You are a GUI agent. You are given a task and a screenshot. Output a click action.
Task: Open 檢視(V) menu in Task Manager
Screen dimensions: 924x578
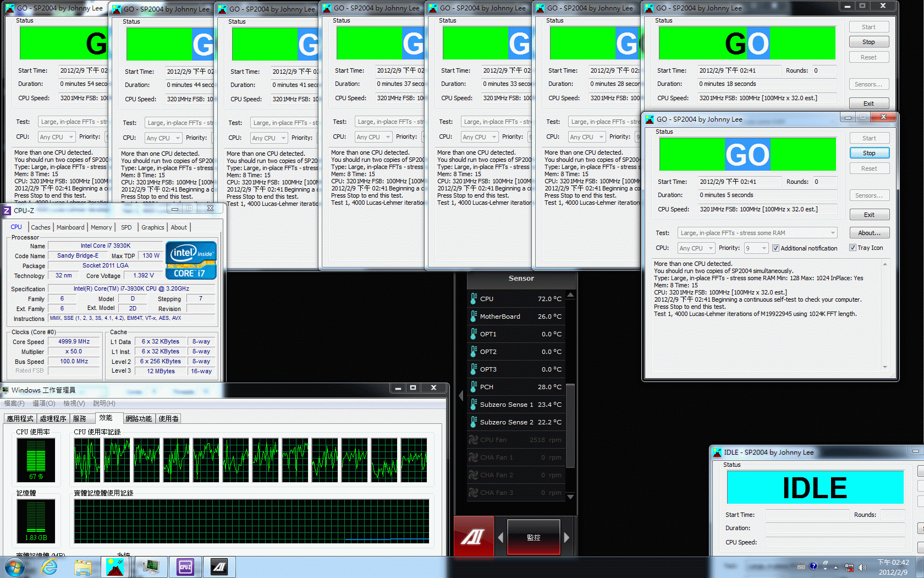tap(74, 403)
